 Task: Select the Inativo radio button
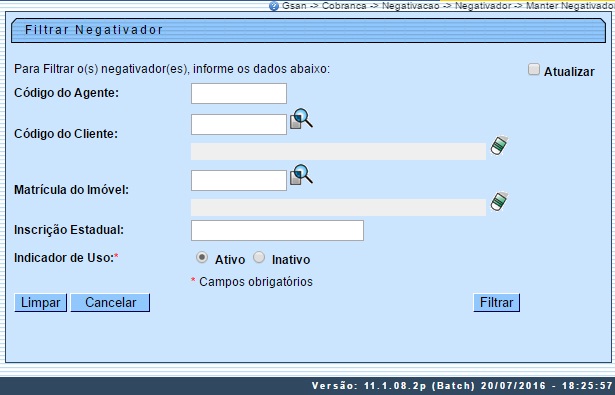click(x=259, y=258)
